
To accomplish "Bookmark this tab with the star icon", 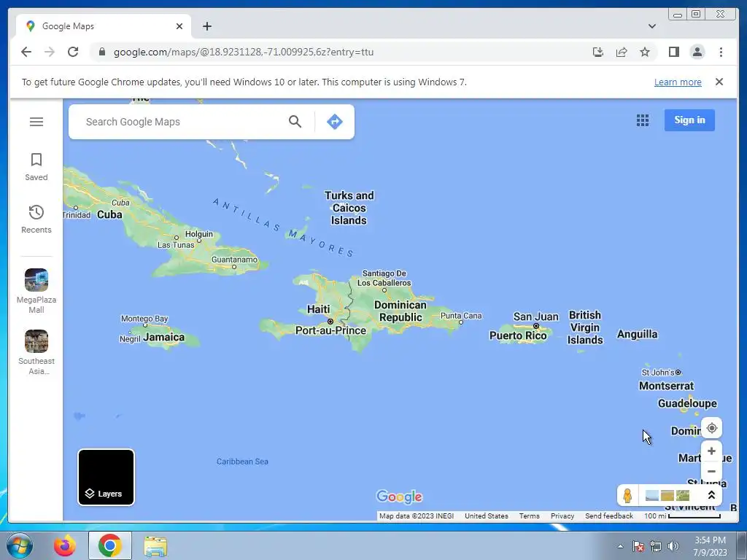I will click(x=645, y=52).
